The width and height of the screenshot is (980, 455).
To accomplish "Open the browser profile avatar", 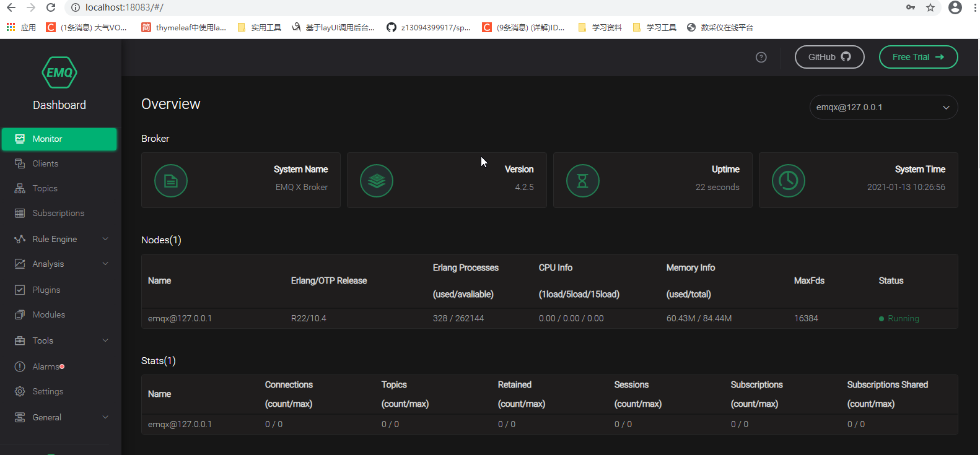I will coord(955,7).
